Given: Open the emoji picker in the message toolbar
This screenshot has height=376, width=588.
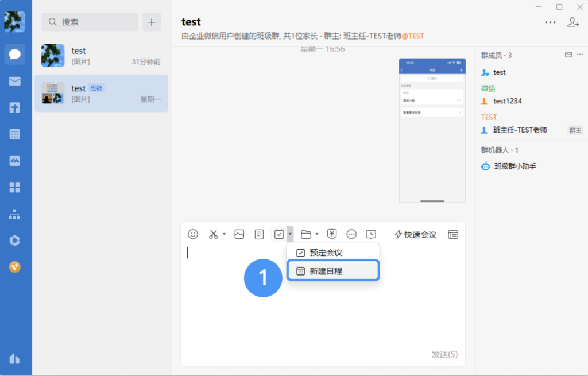Looking at the screenshot, I should click(192, 234).
